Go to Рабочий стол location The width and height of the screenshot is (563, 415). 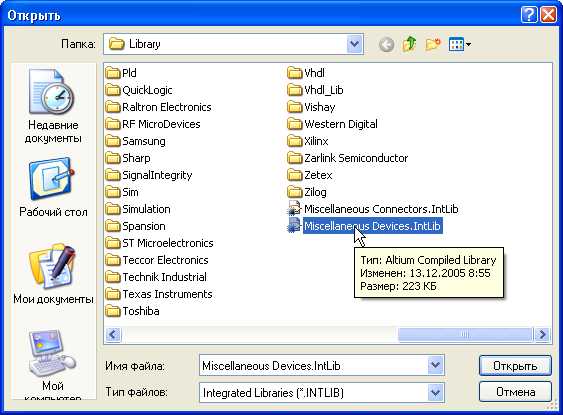[53, 187]
